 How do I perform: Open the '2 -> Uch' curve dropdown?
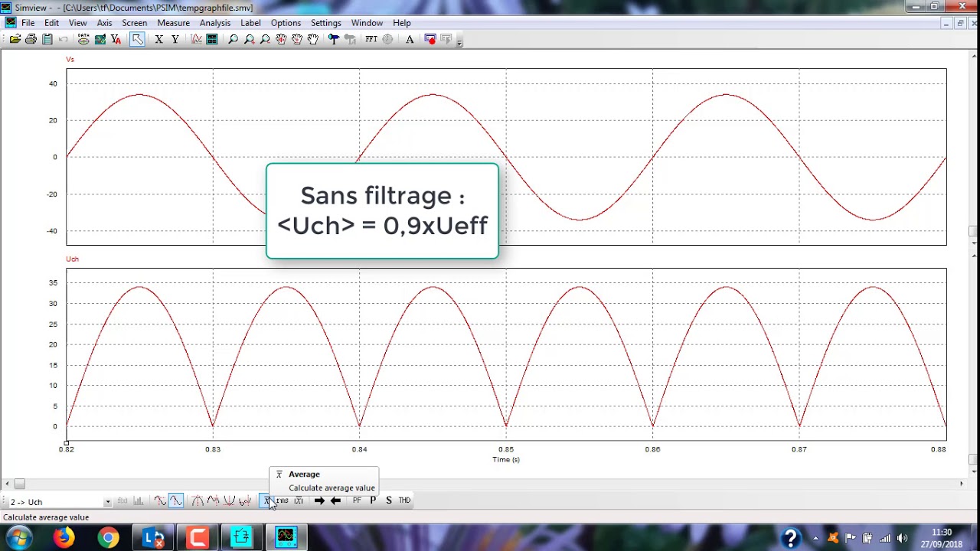coord(107,502)
